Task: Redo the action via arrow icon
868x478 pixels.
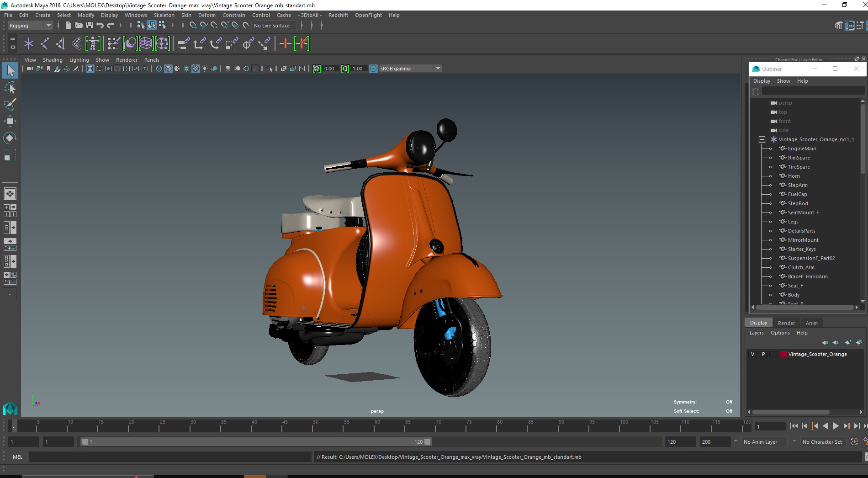Action: pos(111,26)
